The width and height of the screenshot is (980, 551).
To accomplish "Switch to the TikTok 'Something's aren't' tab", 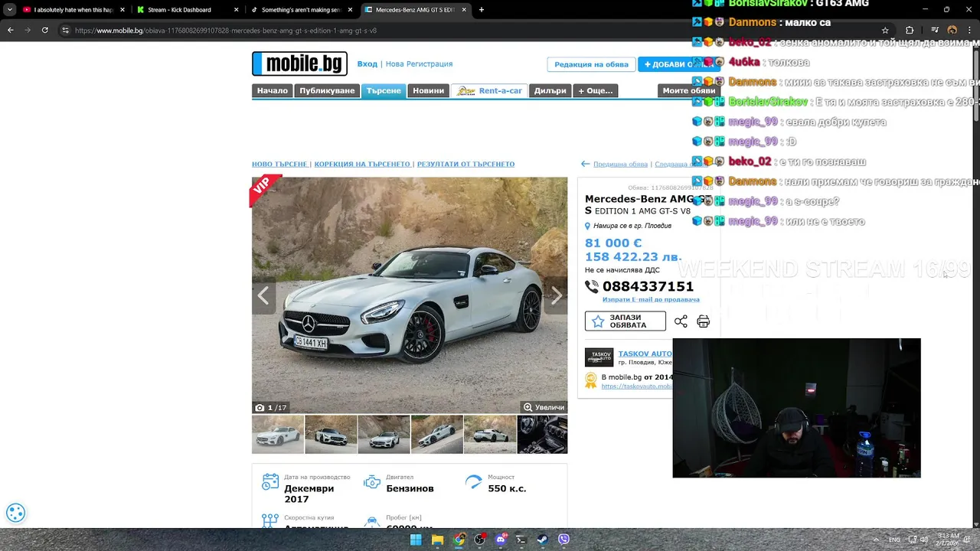I will click(x=300, y=10).
